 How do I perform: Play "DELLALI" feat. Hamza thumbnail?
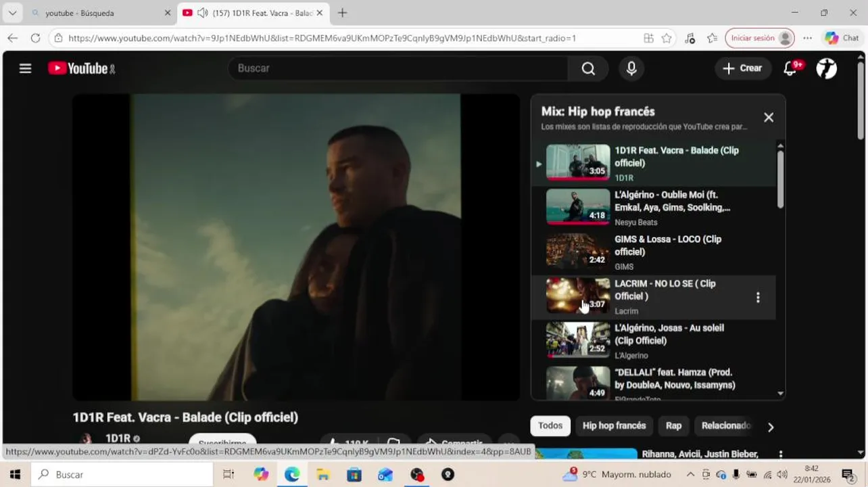pyautogui.click(x=578, y=383)
